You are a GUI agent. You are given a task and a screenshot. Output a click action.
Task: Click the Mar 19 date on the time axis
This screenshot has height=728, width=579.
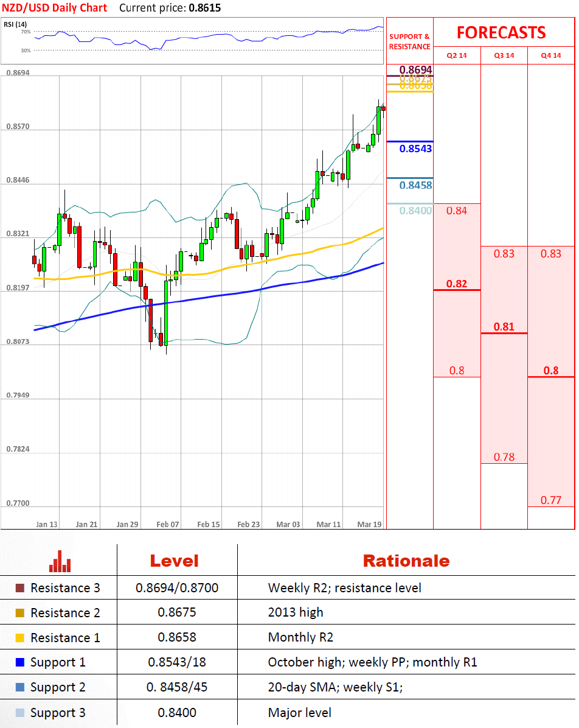tap(370, 524)
